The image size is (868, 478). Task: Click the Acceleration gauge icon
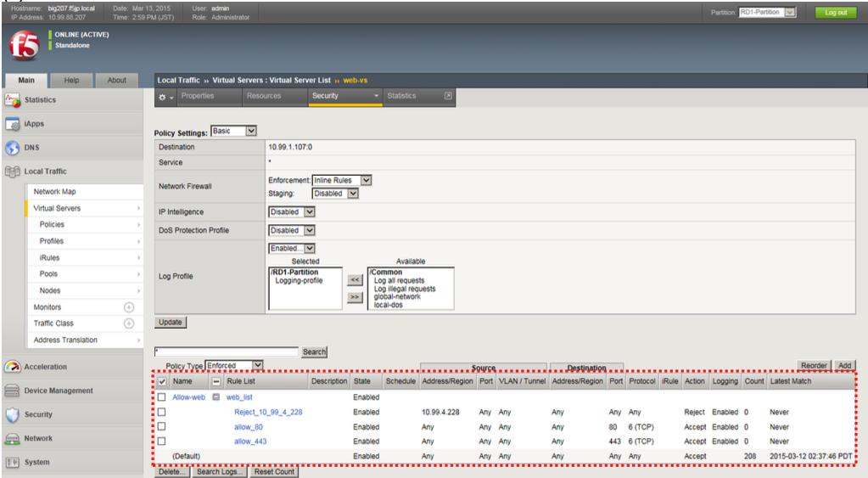[x=12, y=367]
